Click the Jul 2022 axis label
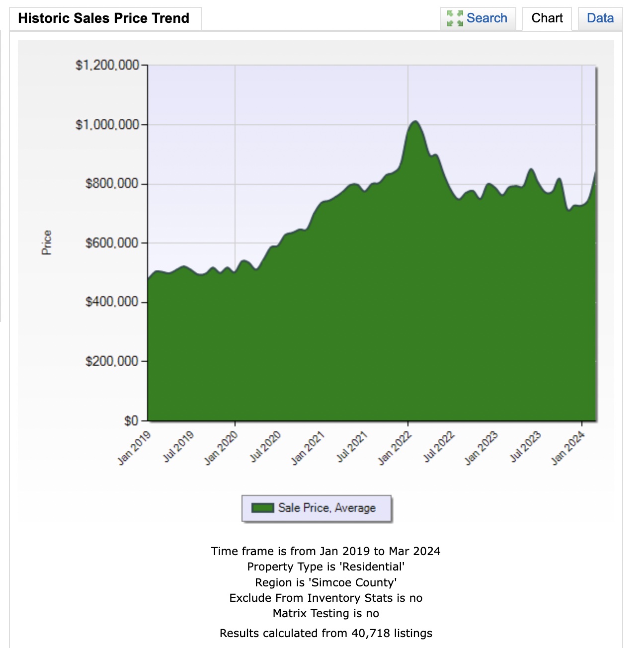Image resolution: width=644 pixels, height=648 pixels. tap(439, 447)
